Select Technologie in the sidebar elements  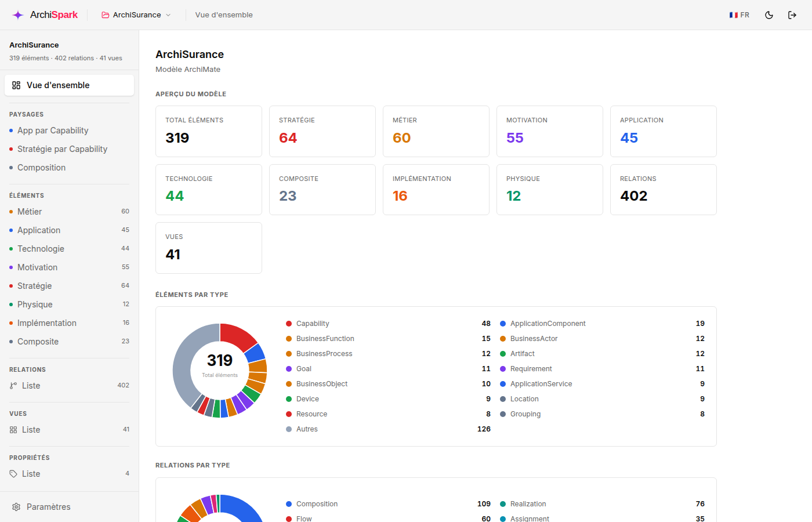pos(70,249)
